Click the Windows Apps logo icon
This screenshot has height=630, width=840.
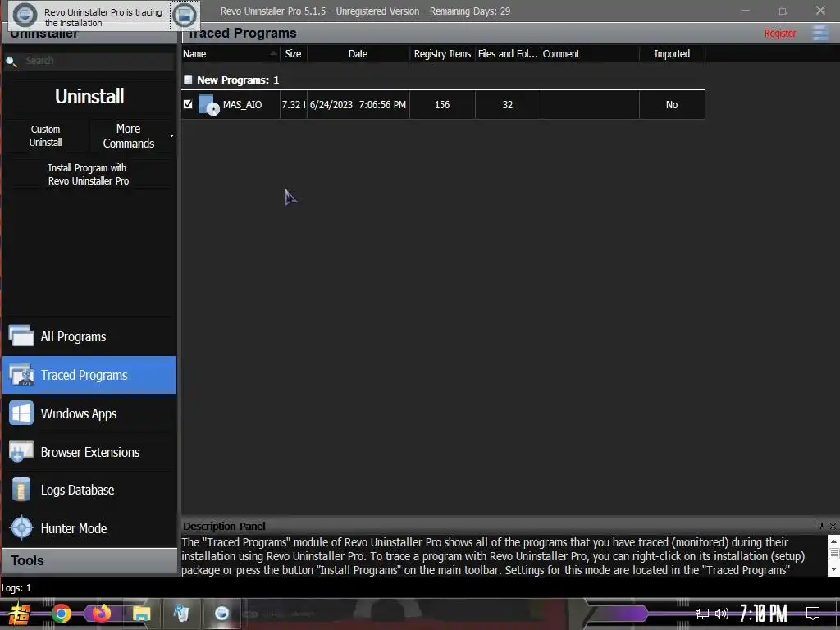[21, 413]
